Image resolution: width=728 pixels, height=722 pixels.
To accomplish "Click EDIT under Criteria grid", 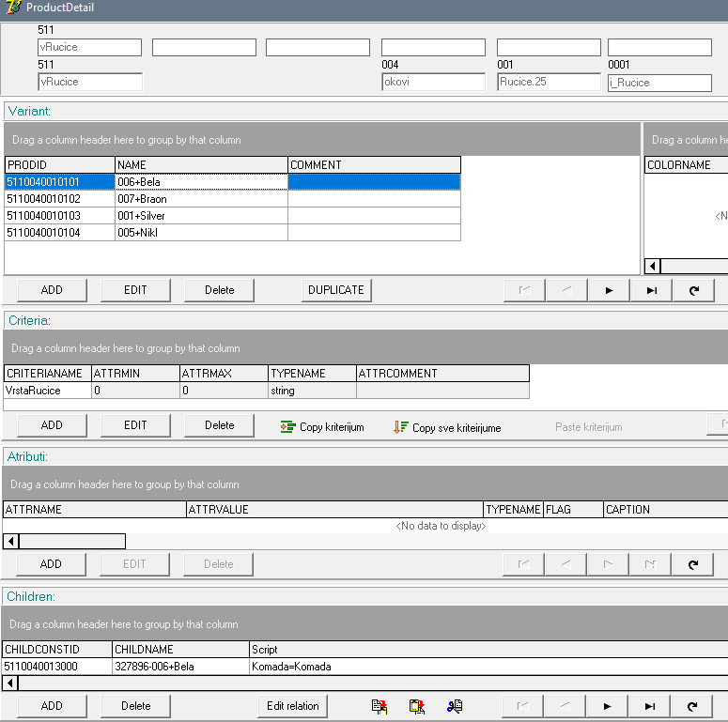I will [x=135, y=425].
